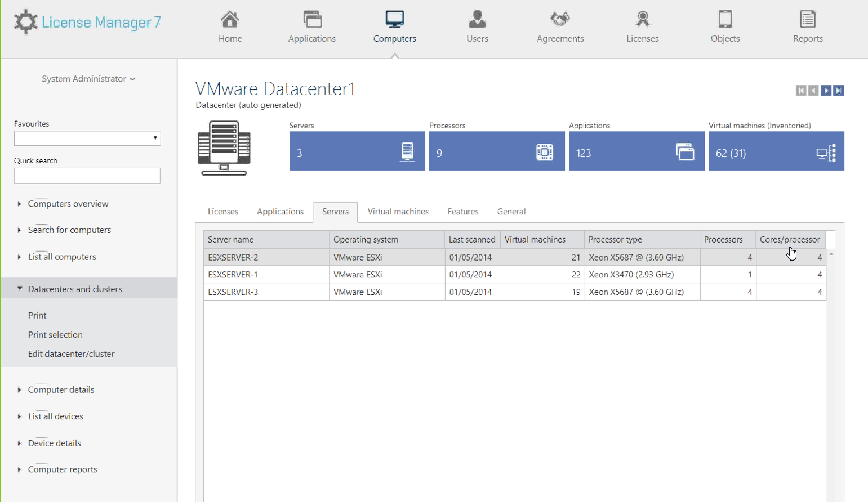The height and width of the screenshot is (502, 868).
Task: Open the Licenses ribbon icon
Action: [x=642, y=20]
